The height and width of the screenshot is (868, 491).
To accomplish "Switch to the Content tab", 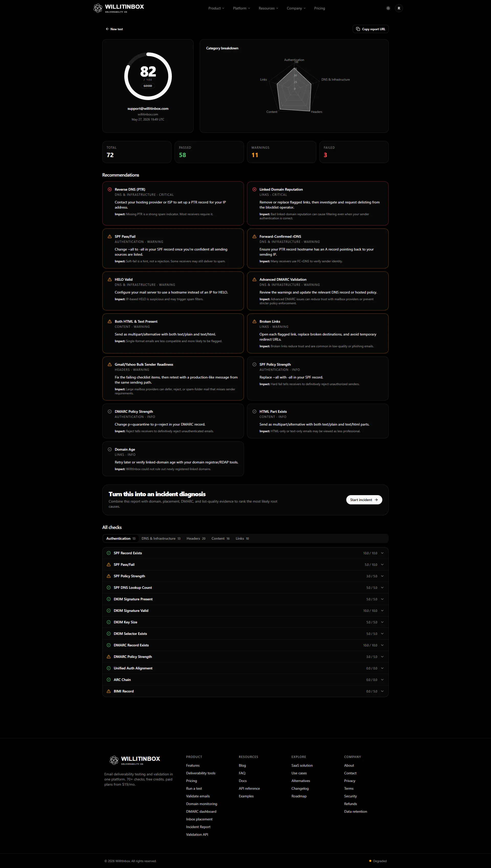I will click(x=220, y=538).
